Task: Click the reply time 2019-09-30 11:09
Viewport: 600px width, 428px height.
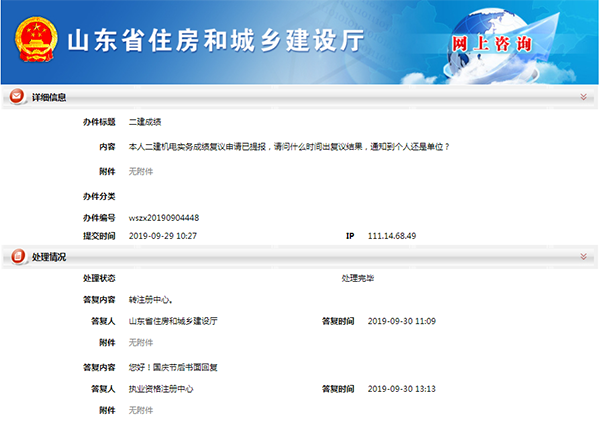Action: [x=402, y=321]
